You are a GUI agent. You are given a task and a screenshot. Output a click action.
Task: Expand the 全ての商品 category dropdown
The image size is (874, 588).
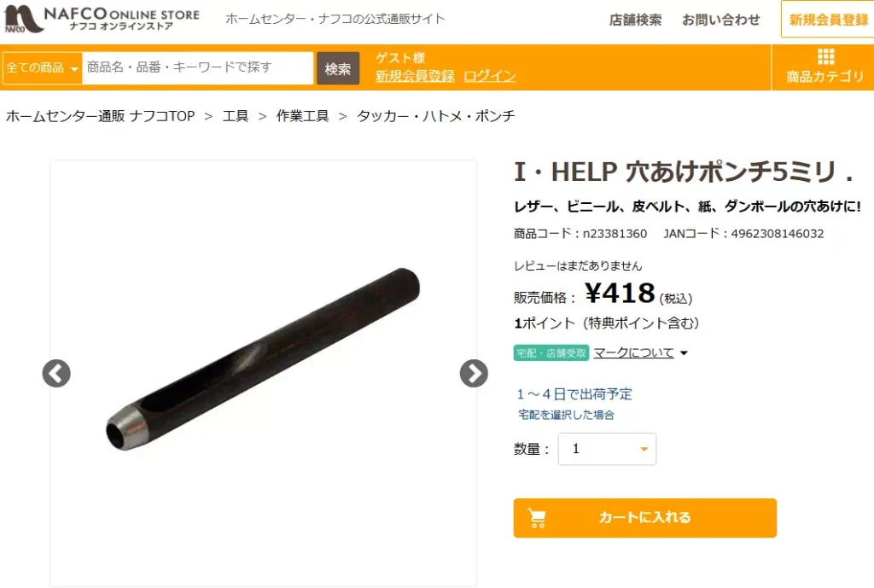42,68
